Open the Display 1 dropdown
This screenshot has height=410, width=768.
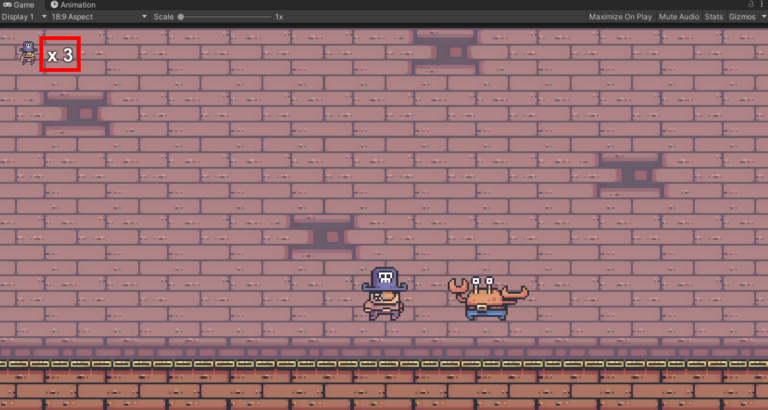click(24, 17)
